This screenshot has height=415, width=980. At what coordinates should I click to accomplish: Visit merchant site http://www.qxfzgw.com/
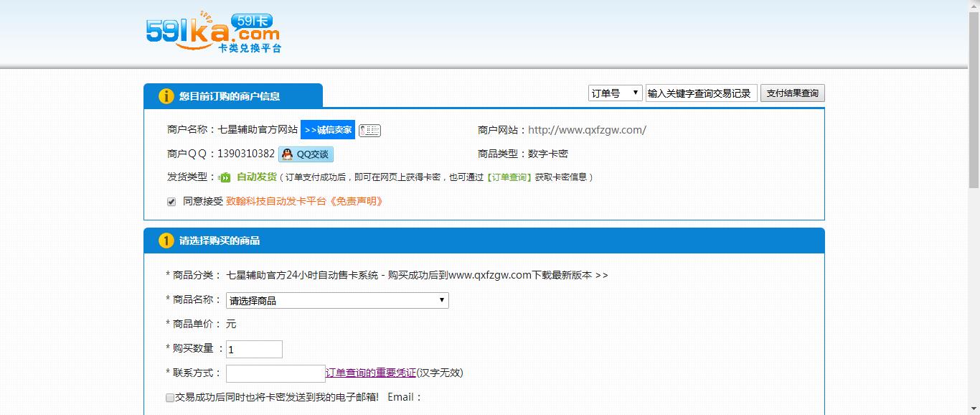pyautogui.click(x=587, y=130)
